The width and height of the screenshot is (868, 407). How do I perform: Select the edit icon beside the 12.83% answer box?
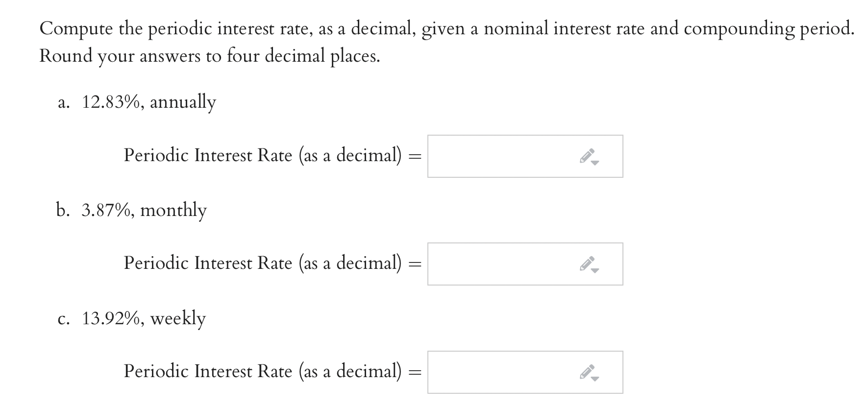(x=587, y=156)
